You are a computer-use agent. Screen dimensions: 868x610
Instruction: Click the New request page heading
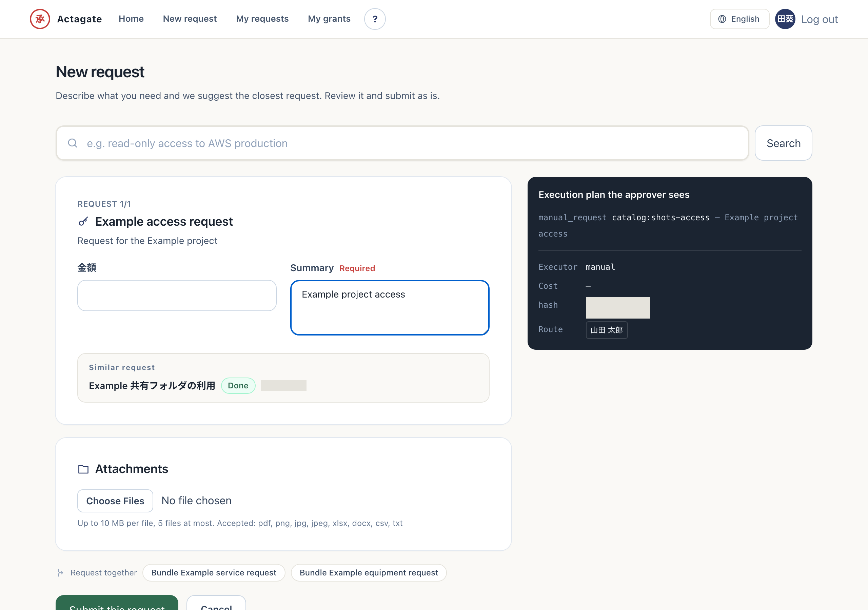(100, 72)
